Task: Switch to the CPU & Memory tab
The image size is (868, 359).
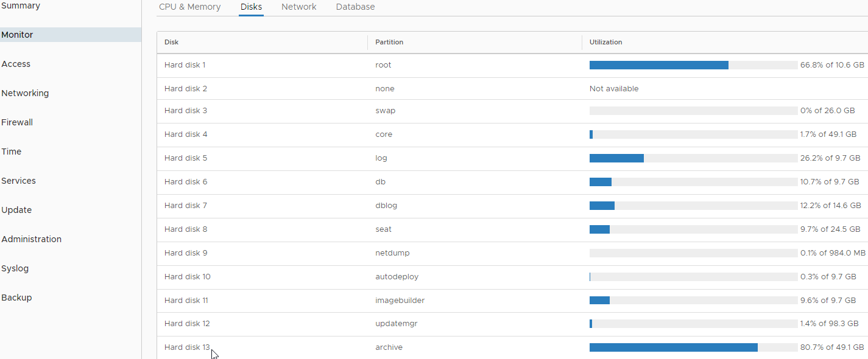Action: [190, 7]
